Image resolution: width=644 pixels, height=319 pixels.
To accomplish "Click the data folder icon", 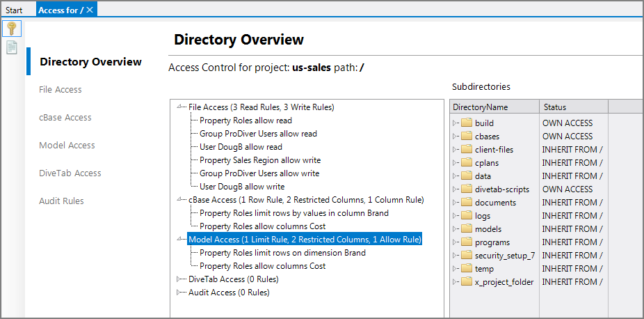I will [x=466, y=176].
